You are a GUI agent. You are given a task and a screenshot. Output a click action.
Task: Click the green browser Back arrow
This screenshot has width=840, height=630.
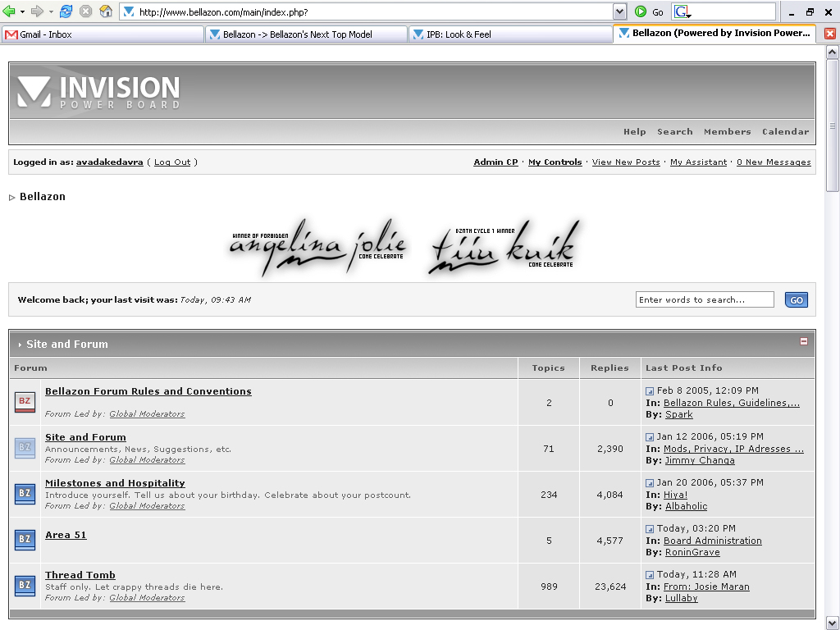click(9, 11)
